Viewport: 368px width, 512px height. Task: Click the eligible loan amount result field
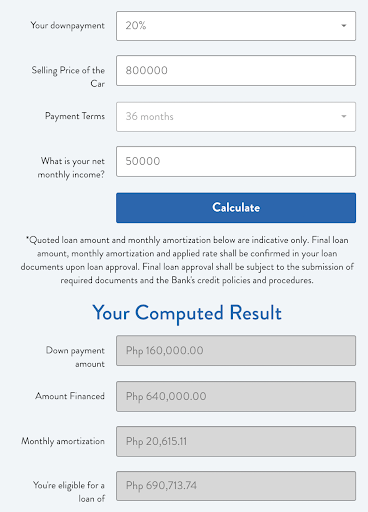(x=236, y=486)
